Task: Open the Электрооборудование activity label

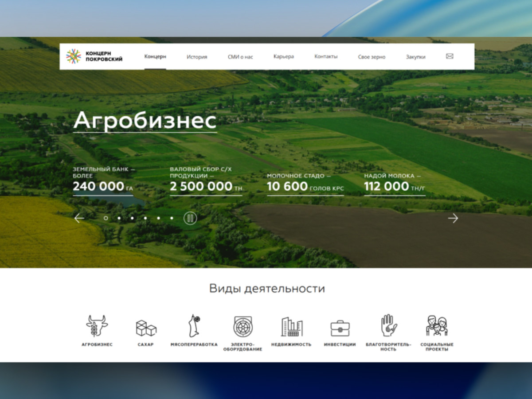Action: tap(243, 347)
